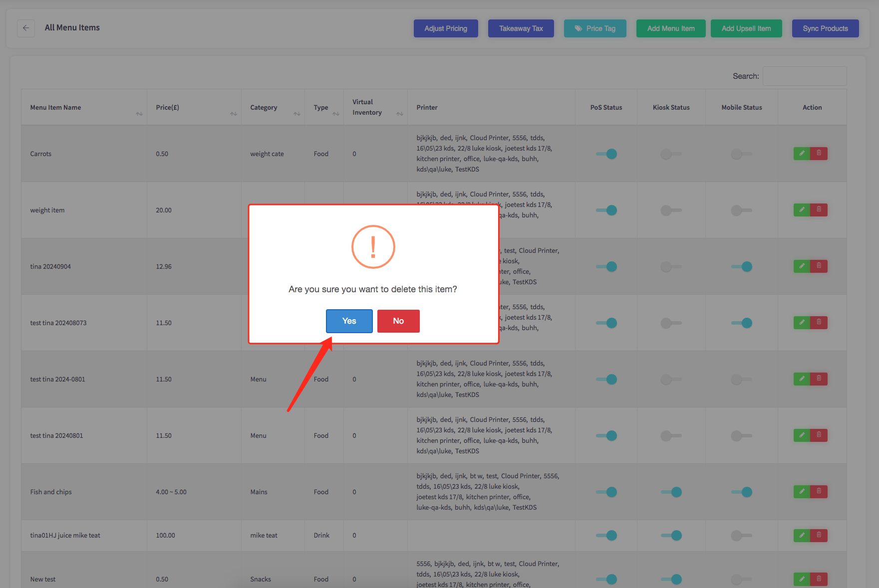Disable Kiosk status for Fish and chips
This screenshot has width=879, height=588.
[x=671, y=492]
